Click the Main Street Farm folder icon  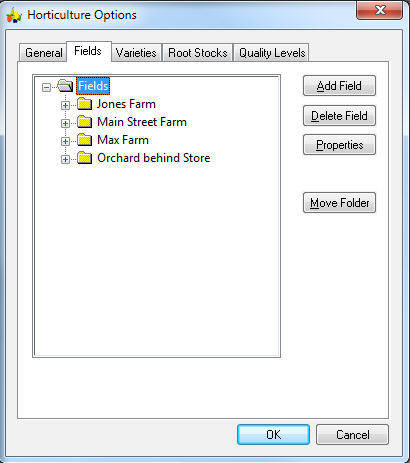click(x=85, y=122)
